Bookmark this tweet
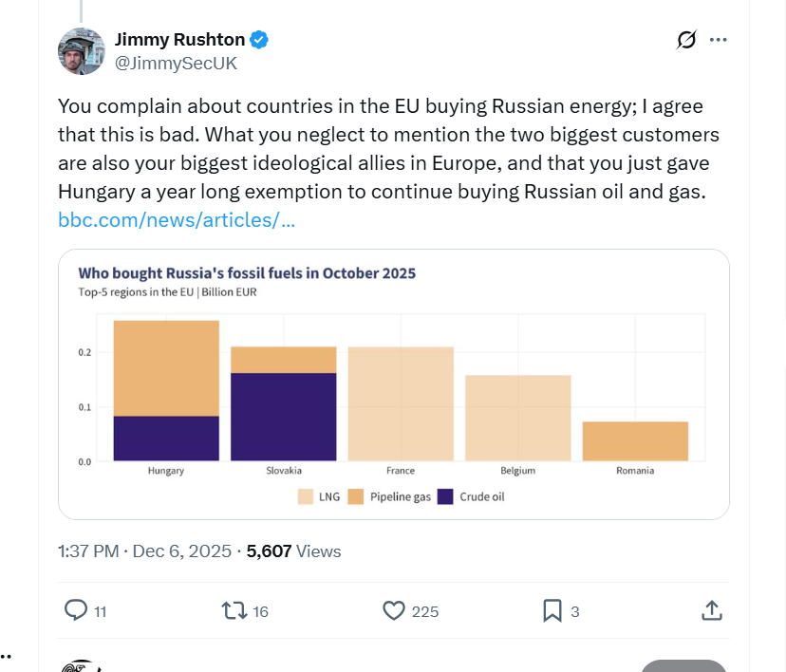 click(552, 611)
